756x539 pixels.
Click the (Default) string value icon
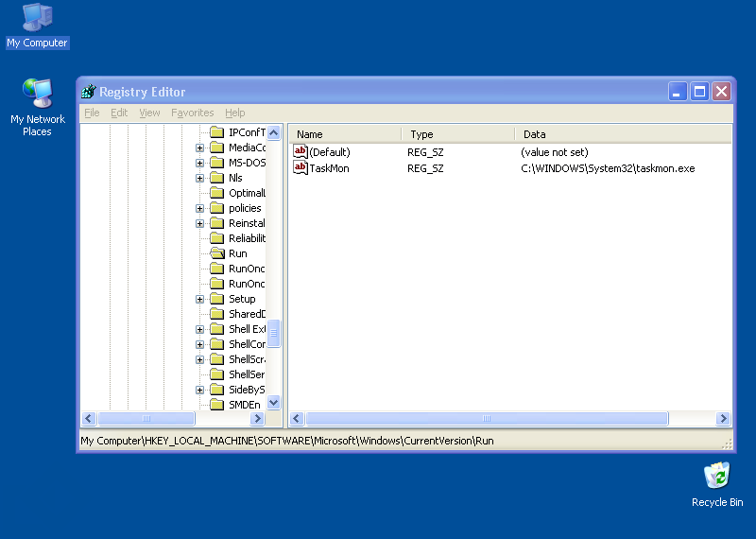click(x=301, y=152)
